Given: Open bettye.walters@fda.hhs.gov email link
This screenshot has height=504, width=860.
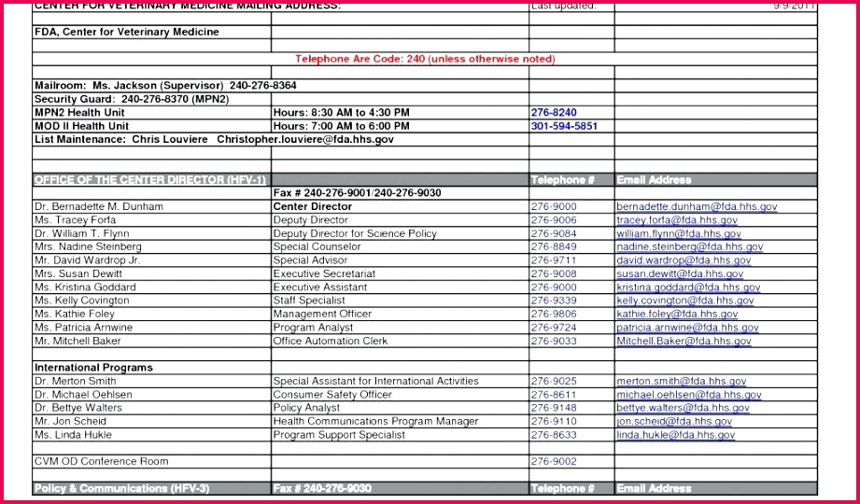Looking at the screenshot, I should tap(683, 408).
